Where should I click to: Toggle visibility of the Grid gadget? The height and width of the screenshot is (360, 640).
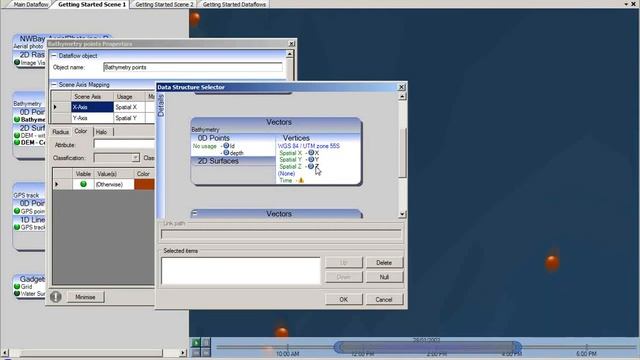17,287
